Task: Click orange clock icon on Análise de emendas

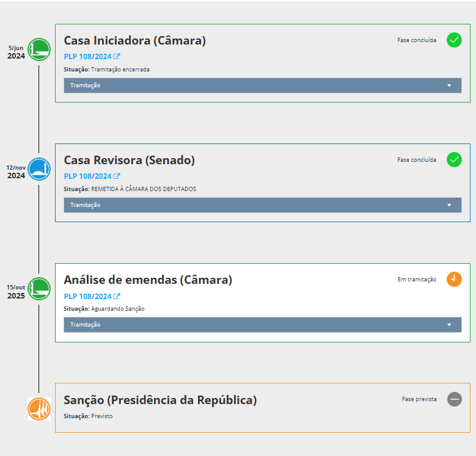Action: pos(454,280)
